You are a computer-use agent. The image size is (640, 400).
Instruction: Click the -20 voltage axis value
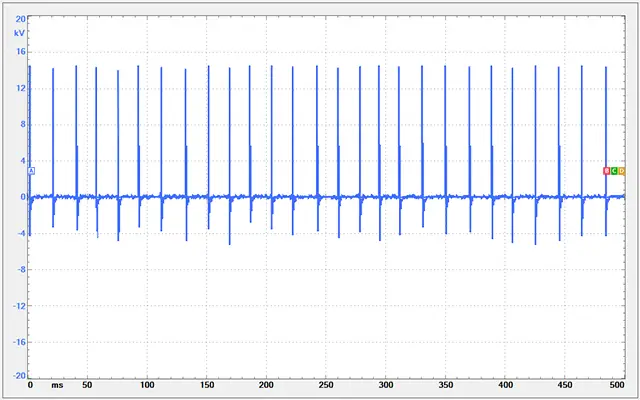20,376
